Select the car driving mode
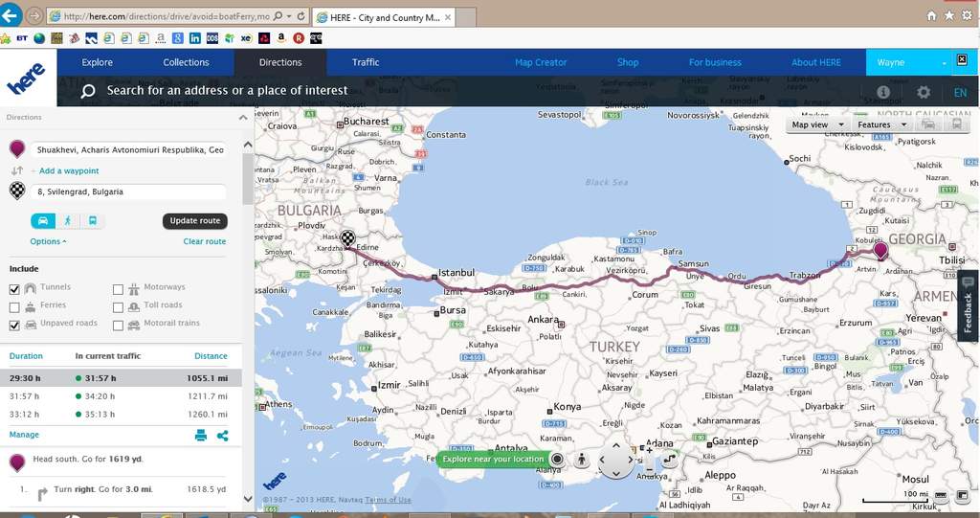 coord(43,221)
